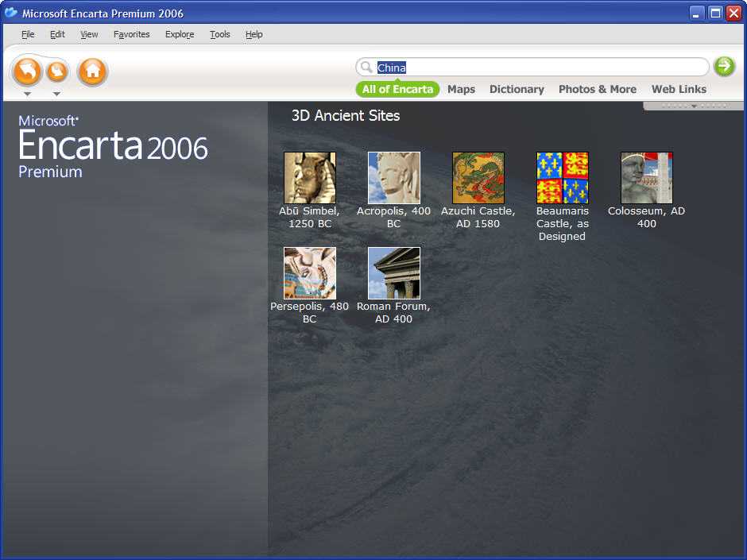
Task: Click the Persepolis, 480 BC link
Action: coord(310,312)
